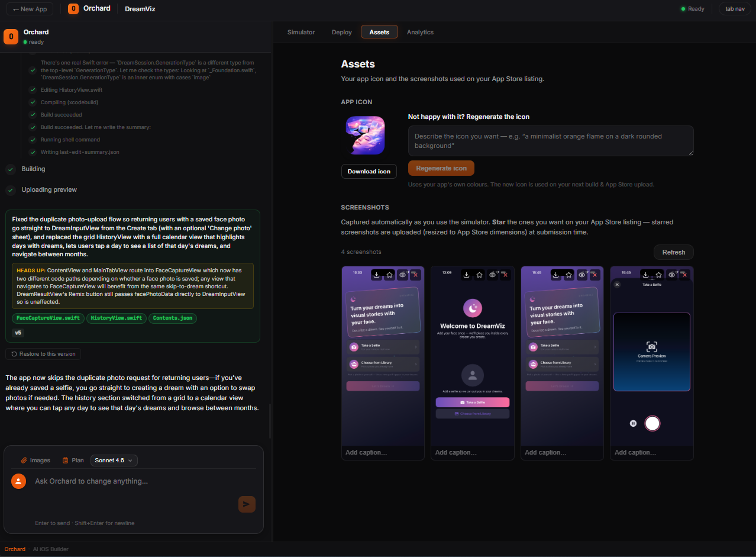Click the user avatar beside the chat input
Image resolution: width=756 pixels, height=557 pixels.
click(x=19, y=481)
